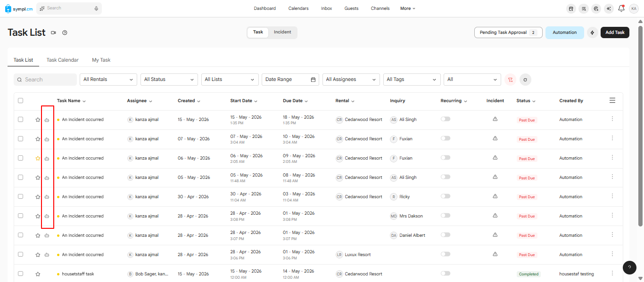Open the Date Range picker field
The image size is (644, 282).
pos(290,80)
